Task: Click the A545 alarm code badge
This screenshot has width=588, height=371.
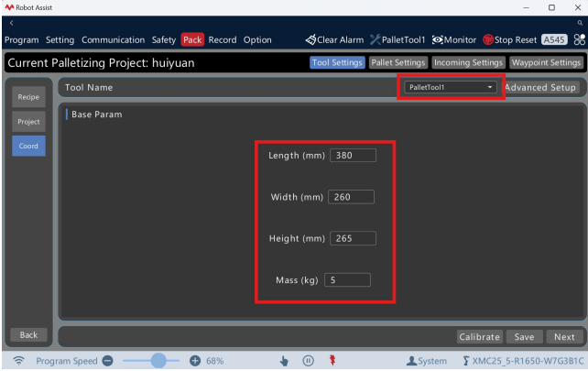Action: pos(554,39)
